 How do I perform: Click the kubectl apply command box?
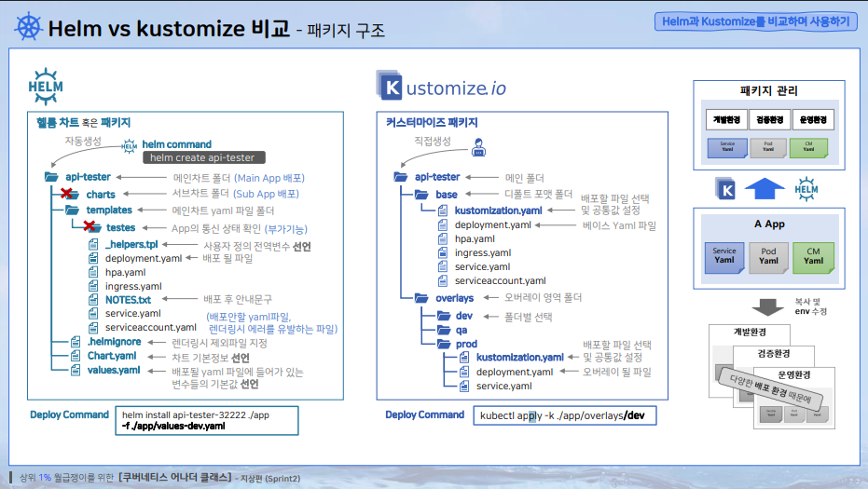pyautogui.click(x=565, y=415)
